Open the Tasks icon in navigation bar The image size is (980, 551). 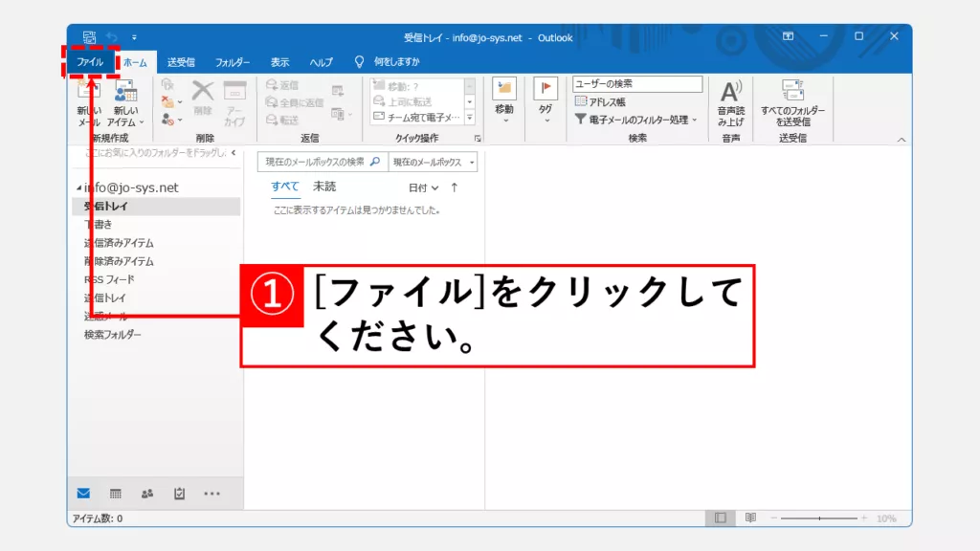[x=179, y=494]
